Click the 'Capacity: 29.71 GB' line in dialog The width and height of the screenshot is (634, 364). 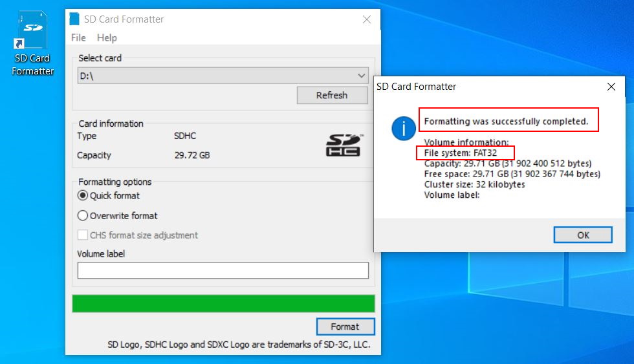[508, 164]
